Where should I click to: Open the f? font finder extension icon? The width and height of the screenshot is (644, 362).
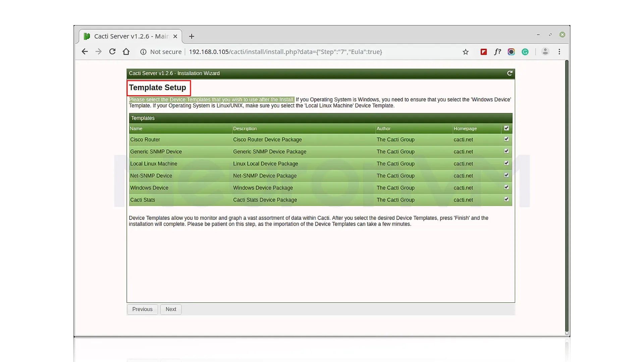tap(497, 52)
